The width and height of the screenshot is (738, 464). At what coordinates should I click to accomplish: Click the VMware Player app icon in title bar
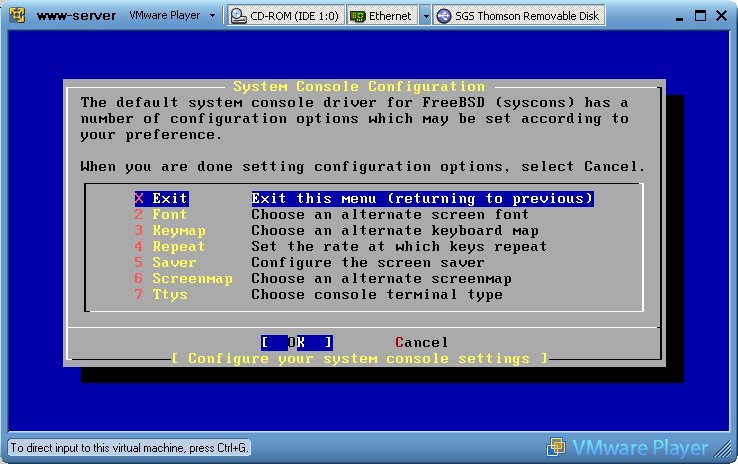[x=17, y=15]
